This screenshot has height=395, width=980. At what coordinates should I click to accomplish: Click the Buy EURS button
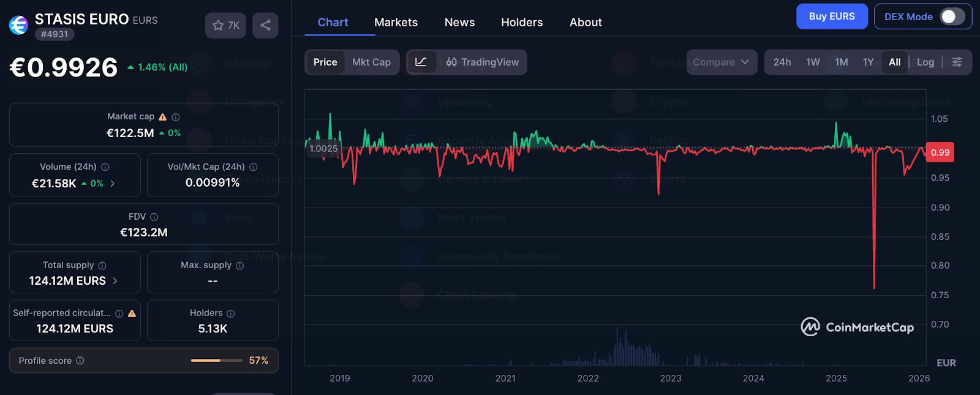(832, 17)
